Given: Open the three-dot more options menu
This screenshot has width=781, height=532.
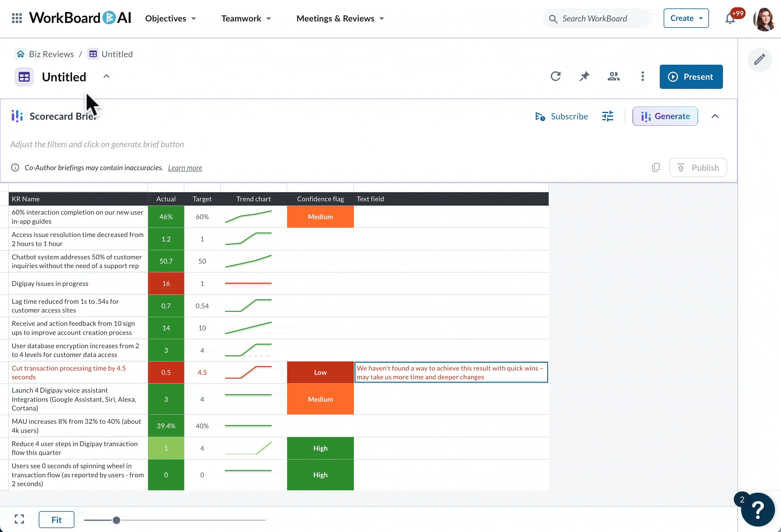Looking at the screenshot, I should 642,76.
